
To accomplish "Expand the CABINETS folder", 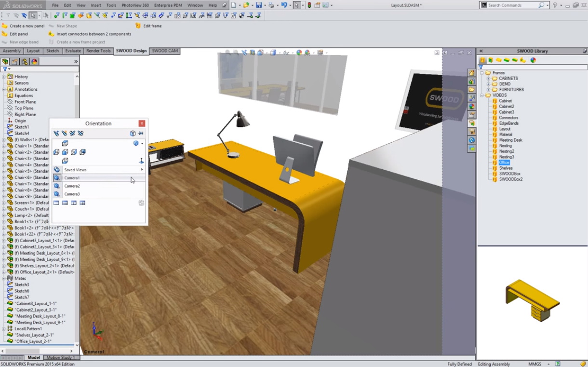I will point(488,79).
